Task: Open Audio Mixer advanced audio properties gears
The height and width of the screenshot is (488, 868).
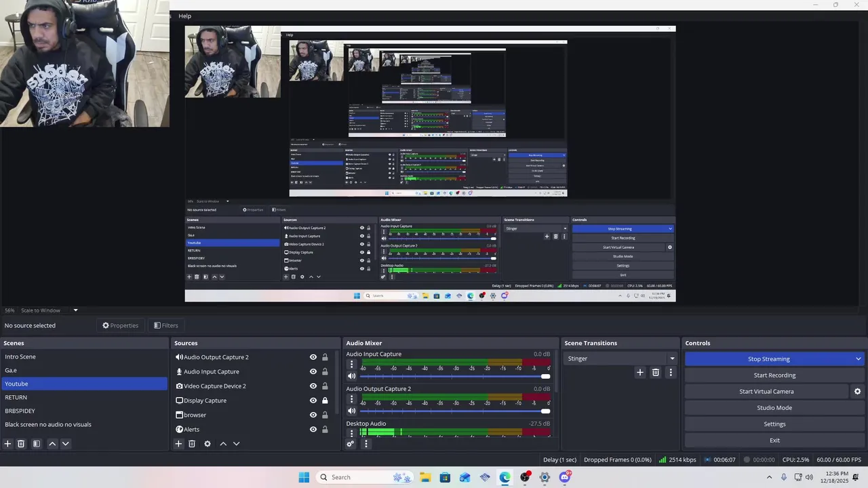Action: pyautogui.click(x=351, y=444)
